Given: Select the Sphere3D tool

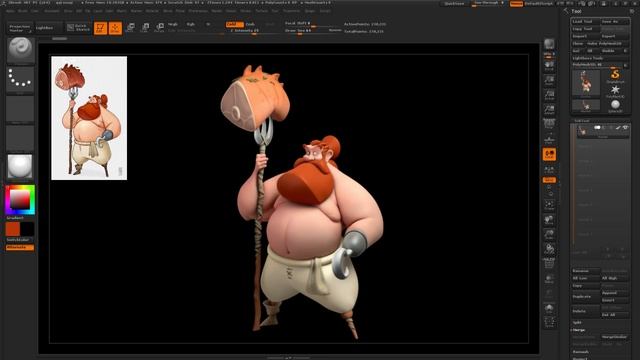Looking at the screenshot, I should pyautogui.click(x=615, y=106).
